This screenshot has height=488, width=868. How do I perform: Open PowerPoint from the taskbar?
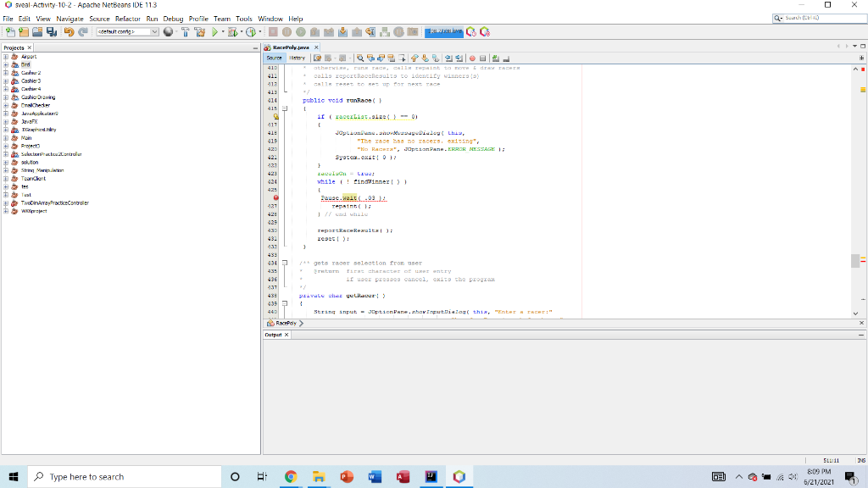346,476
